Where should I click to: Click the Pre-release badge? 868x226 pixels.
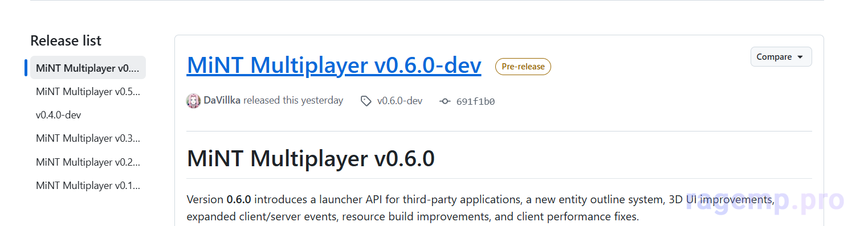click(523, 67)
